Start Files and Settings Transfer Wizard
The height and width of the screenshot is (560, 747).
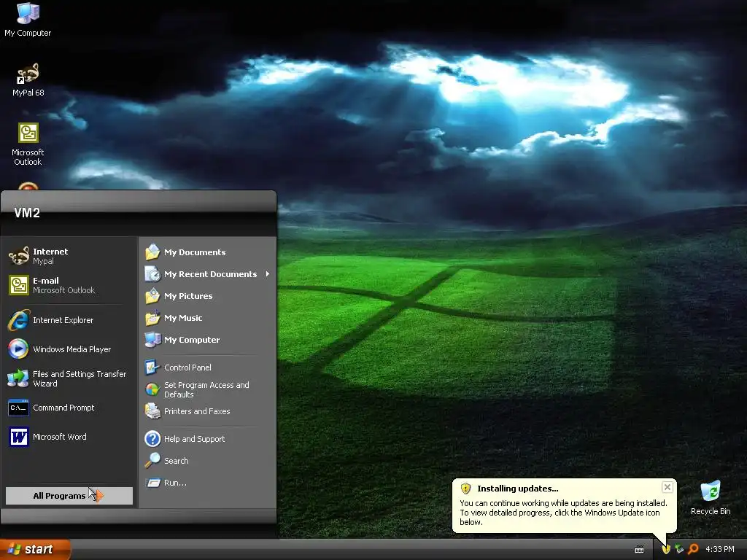pyautogui.click(x=69, y=378)
